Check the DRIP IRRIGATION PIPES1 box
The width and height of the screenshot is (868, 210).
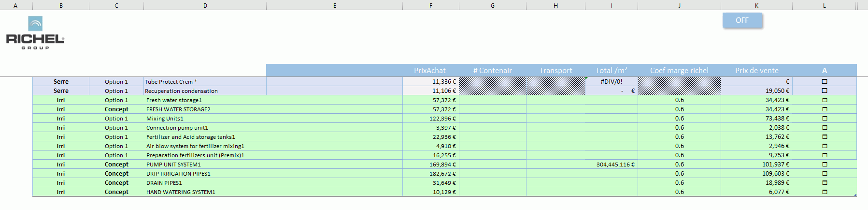click(x=825, y=174)
